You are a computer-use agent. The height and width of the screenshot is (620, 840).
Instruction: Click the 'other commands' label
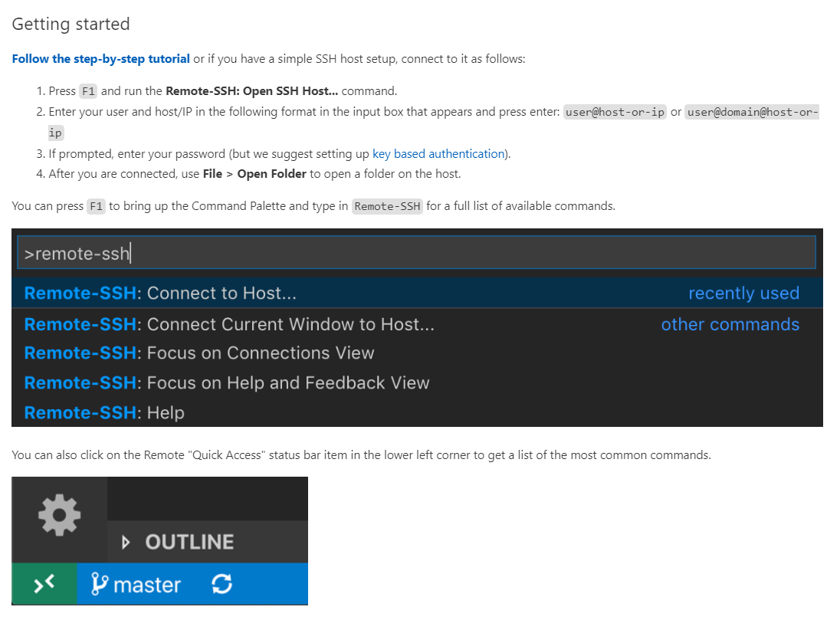730,324
